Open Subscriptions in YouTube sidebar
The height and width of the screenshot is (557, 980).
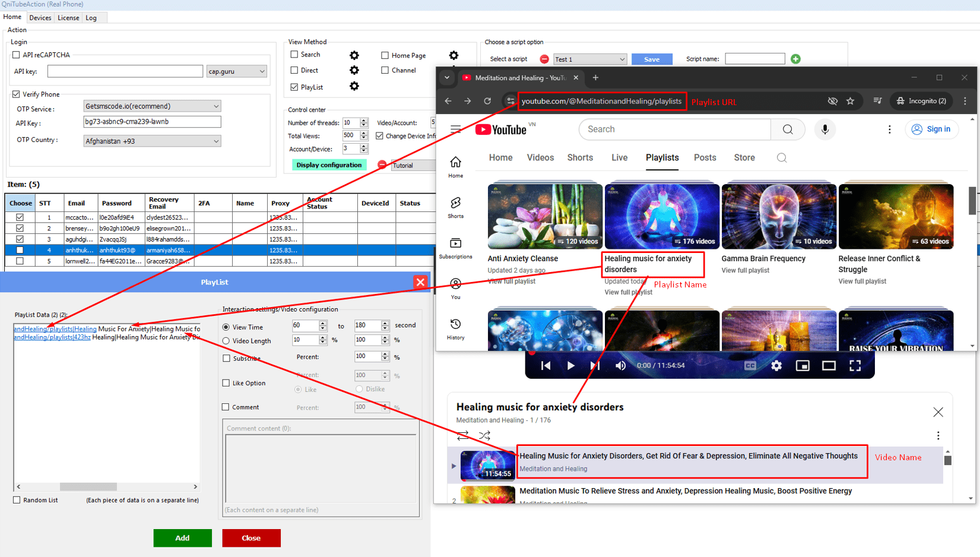[x=456, y=248]
